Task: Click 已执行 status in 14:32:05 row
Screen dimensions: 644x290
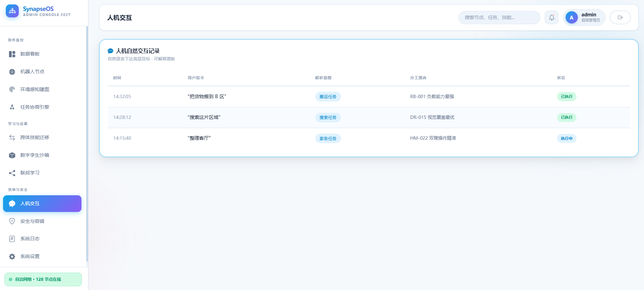Action: click(567, 96)
